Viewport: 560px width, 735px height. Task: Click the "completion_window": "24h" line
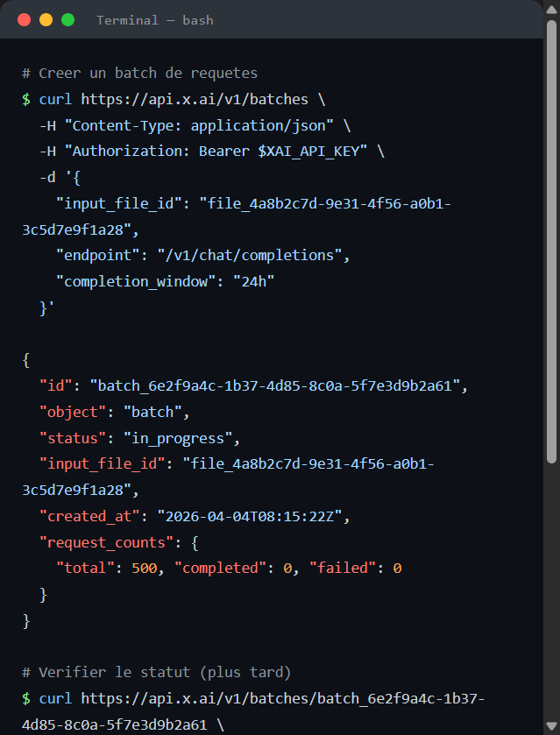coord(165,282)
